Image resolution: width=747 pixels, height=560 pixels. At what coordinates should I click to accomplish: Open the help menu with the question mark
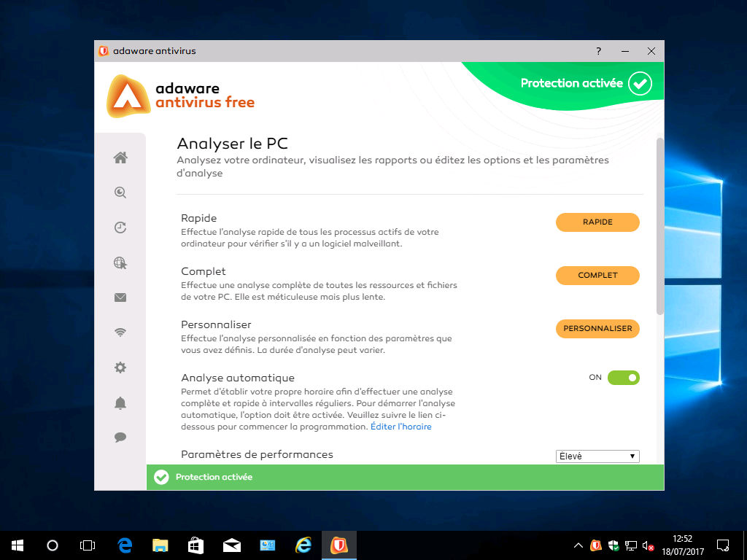pos(598,51)
